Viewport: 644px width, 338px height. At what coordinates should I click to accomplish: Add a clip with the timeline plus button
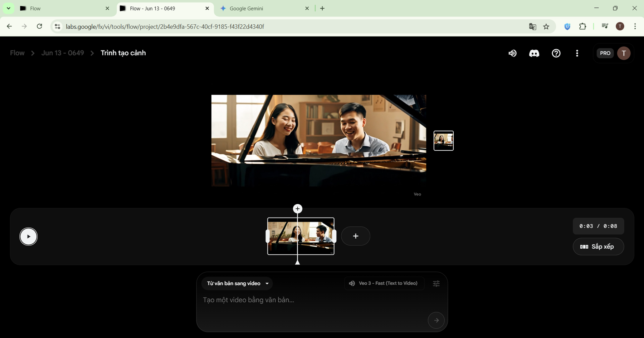(355, 236)
